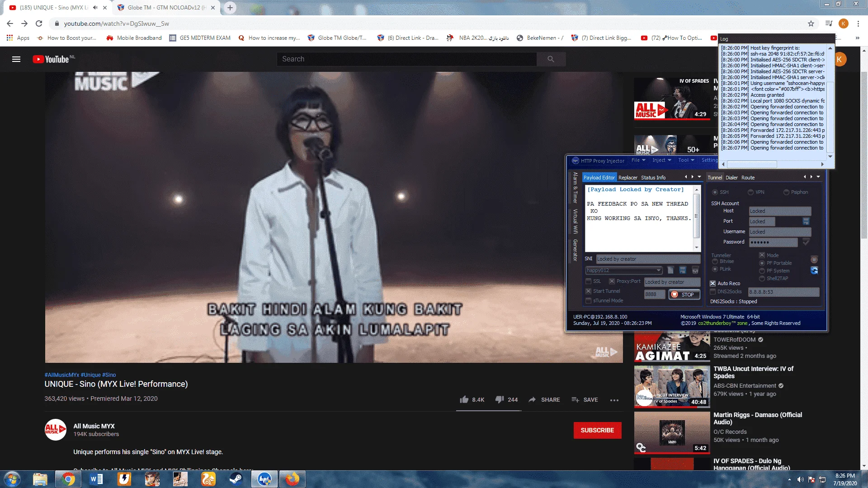
Task: Dislike the video with thumbs down
Action: coord(500,399)
